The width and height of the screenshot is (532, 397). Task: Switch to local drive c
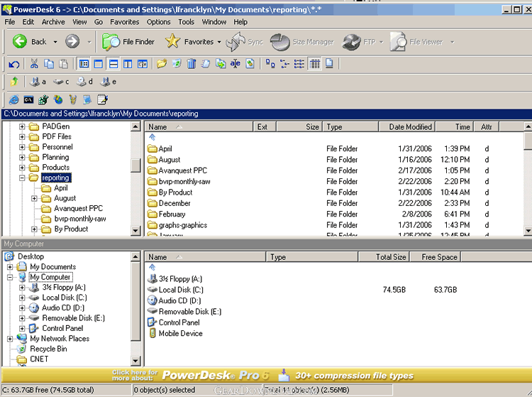coord(61,82)
